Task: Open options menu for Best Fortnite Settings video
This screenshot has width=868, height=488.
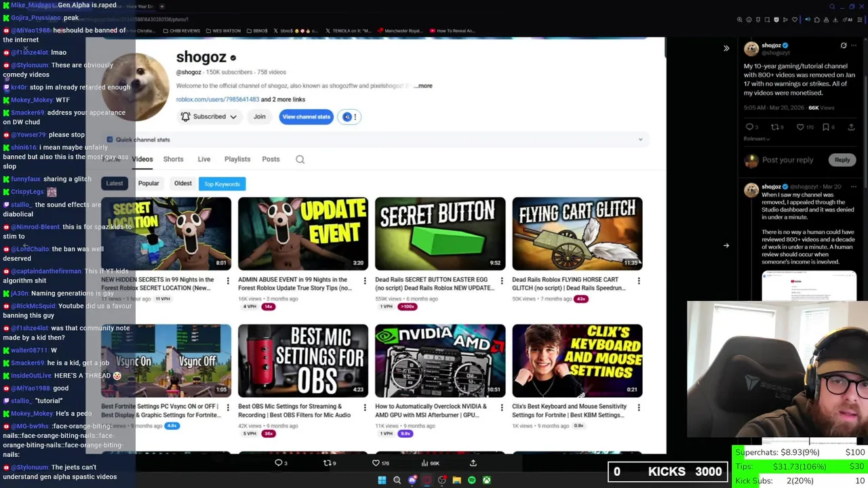Action: (x=228, y=407)
